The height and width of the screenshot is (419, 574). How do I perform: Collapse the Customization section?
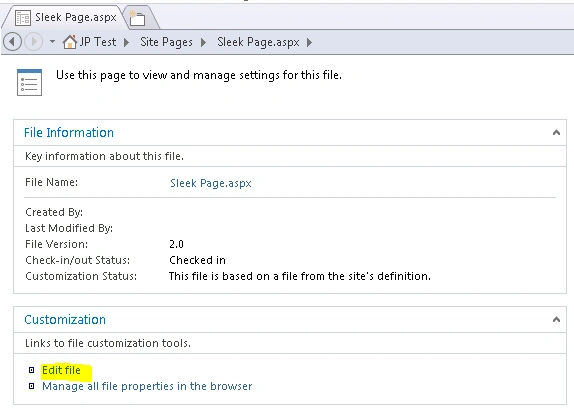tap(556, 319)
